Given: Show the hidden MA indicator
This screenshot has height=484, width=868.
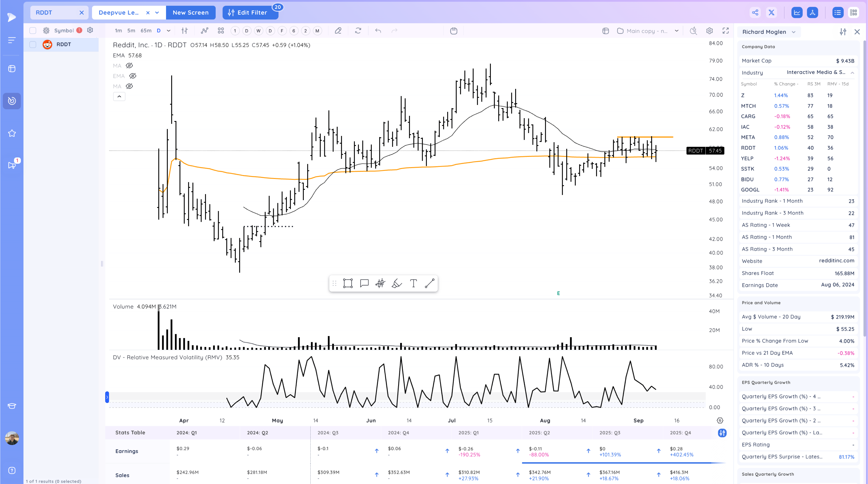Looking at the screenshot, I should coord(129,66).
